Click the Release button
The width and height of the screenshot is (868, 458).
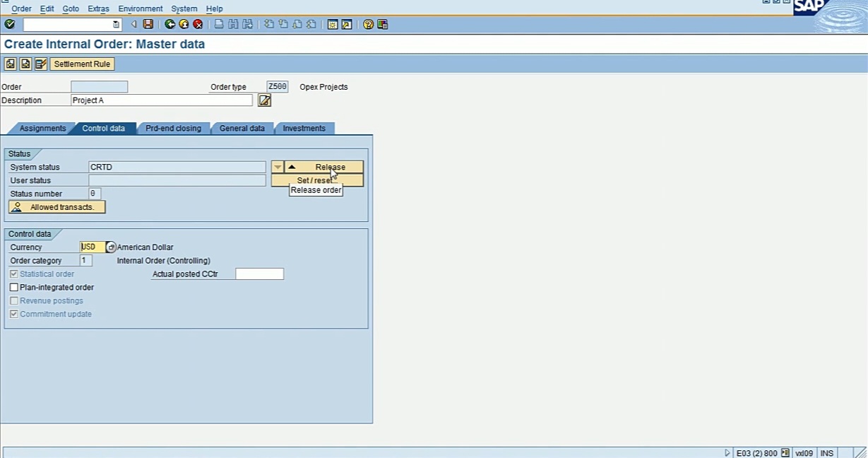323,168
